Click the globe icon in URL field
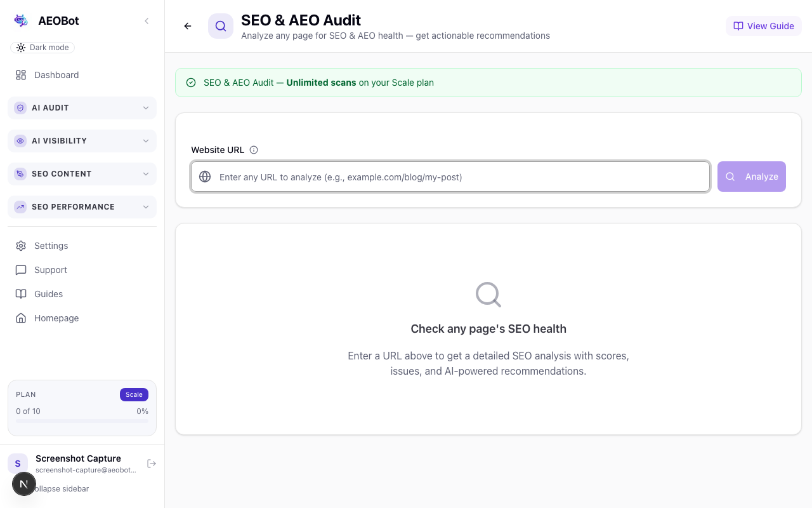 [x=205, y=177]
